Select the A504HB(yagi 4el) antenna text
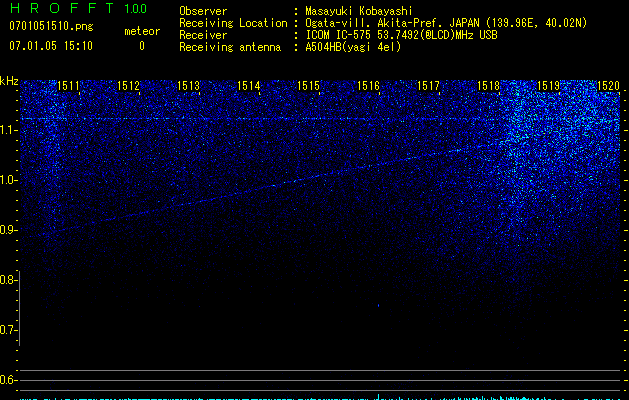 (353, 47)
